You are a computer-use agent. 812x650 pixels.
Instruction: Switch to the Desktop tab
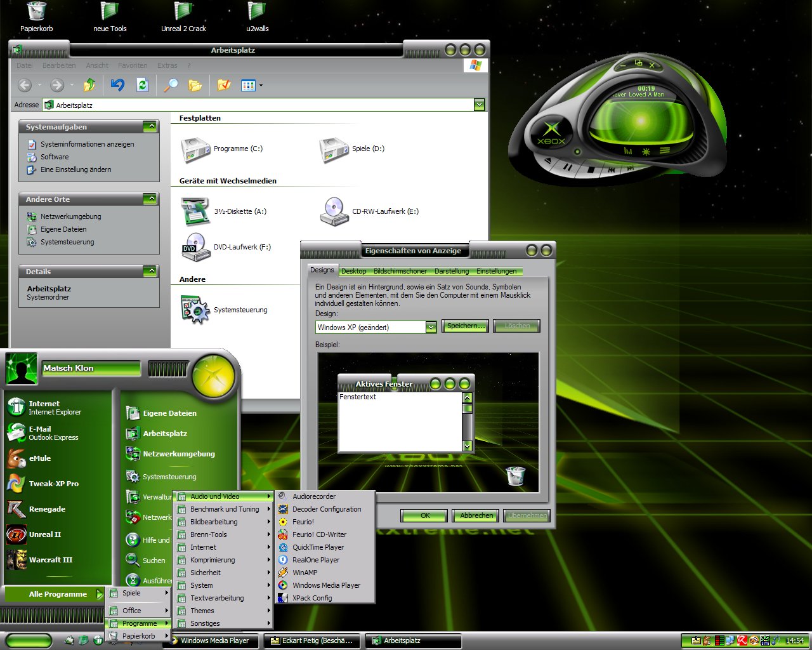click(353, 271)
